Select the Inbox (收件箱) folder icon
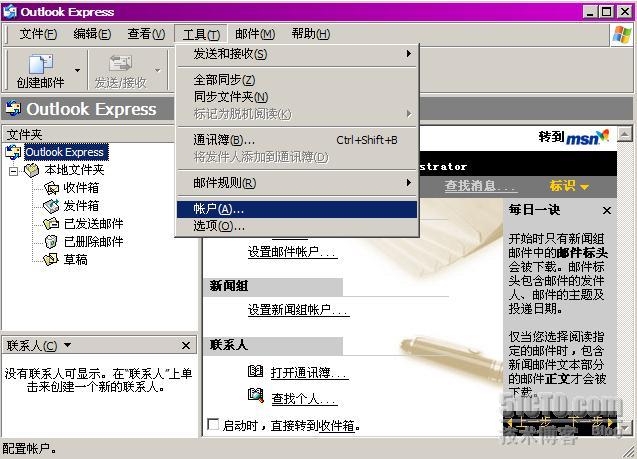 tap(52, 188)
